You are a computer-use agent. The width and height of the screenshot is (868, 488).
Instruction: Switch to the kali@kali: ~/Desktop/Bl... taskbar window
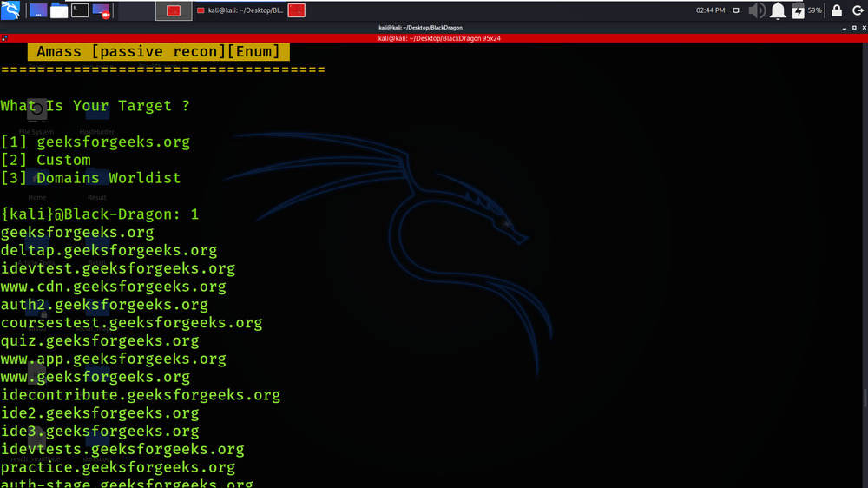(240, 10)
